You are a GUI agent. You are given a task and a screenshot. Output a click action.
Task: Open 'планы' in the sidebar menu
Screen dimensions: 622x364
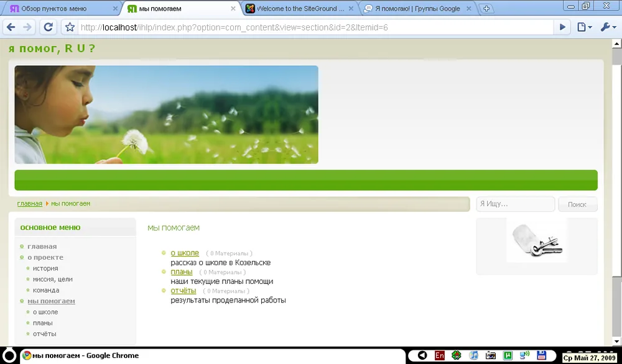click(x=42, y=323)
